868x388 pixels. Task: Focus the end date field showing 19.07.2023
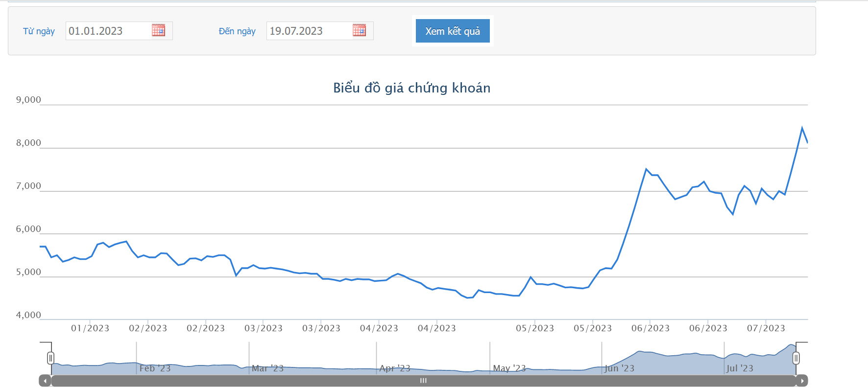[x=309, y=31]
